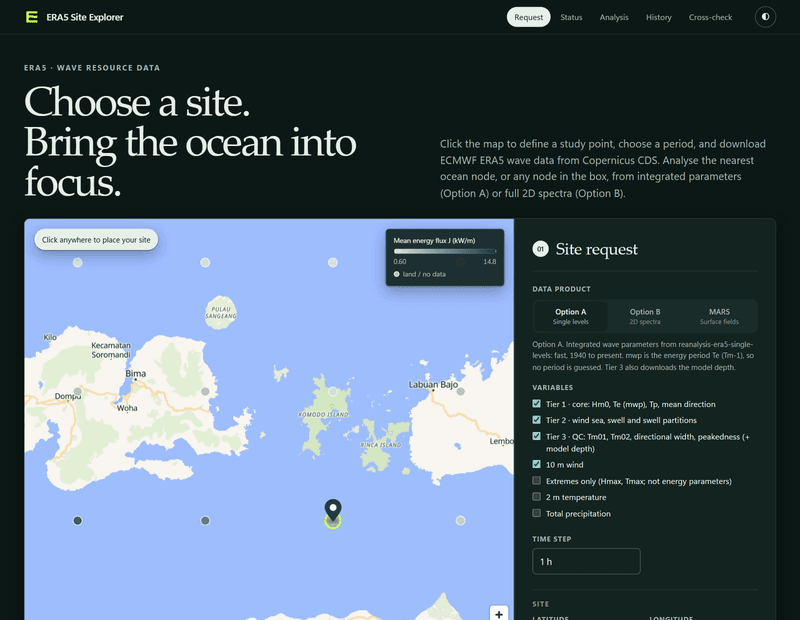
Task: Click the Bima label on the map
Action: pyautogui.click(x=136, y=374)
